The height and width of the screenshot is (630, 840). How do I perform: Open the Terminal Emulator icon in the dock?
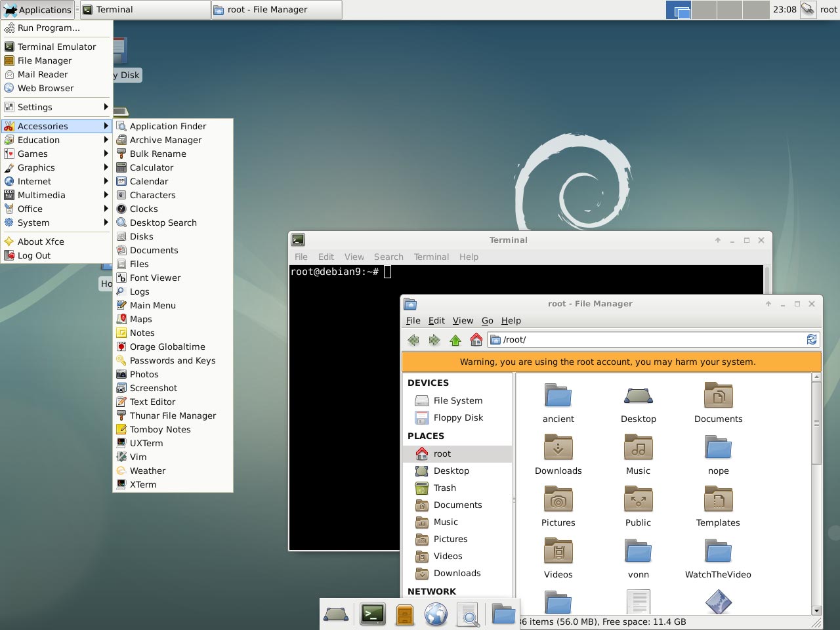coord(372,614)
